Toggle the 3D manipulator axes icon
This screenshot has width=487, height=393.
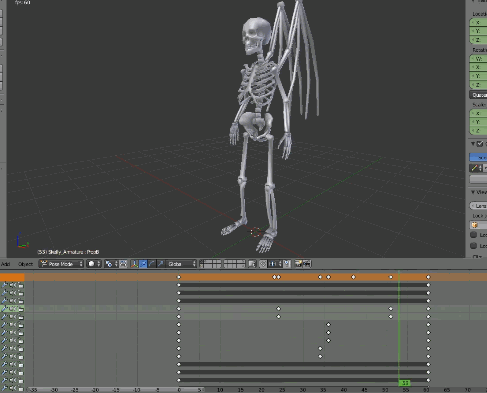(x=134, y=264)
